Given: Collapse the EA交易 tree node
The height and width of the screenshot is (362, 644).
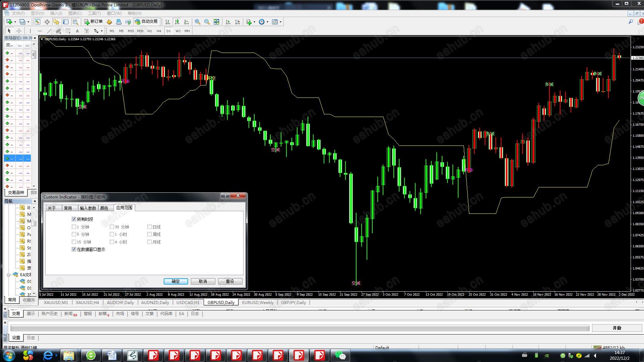Looking at the screenshot, I should [8, 275].
